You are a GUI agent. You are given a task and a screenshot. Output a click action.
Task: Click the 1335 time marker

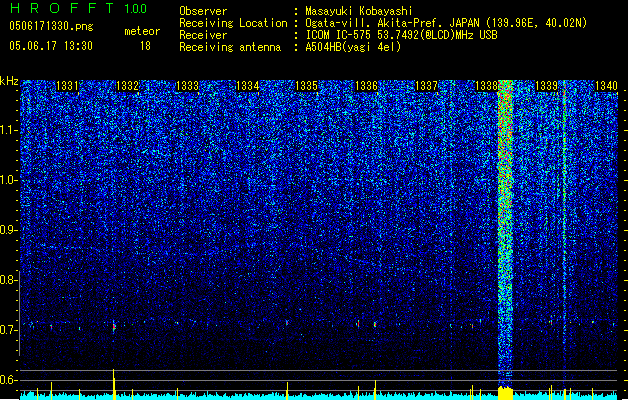(306, 86)
